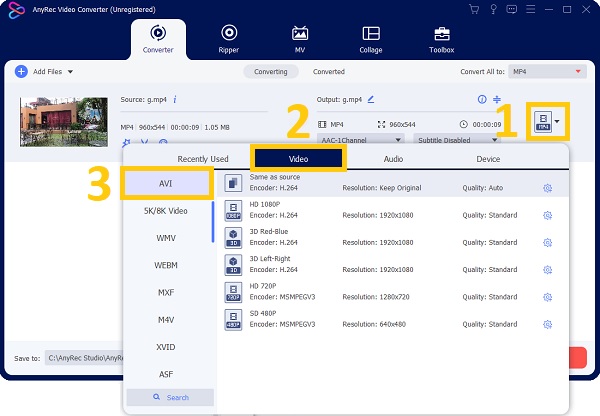Screen dimensions: 600x416
Task: Click 'Resolution: 1280x720' text
Action: pyautogui.click(x=376, y=297)
